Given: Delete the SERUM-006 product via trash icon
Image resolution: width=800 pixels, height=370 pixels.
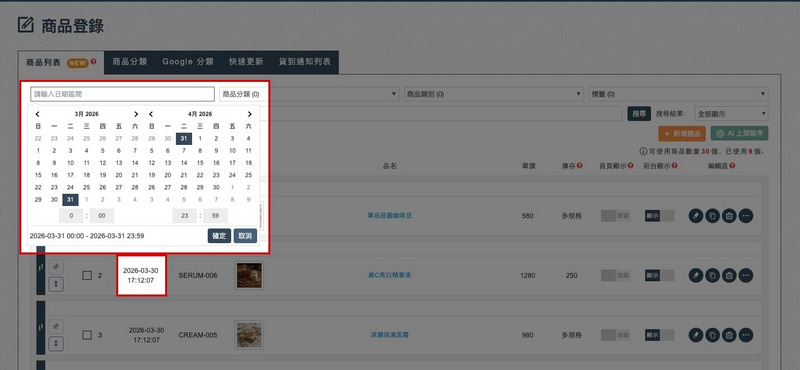Looking at the screenshot, I should tap(729, 276).
